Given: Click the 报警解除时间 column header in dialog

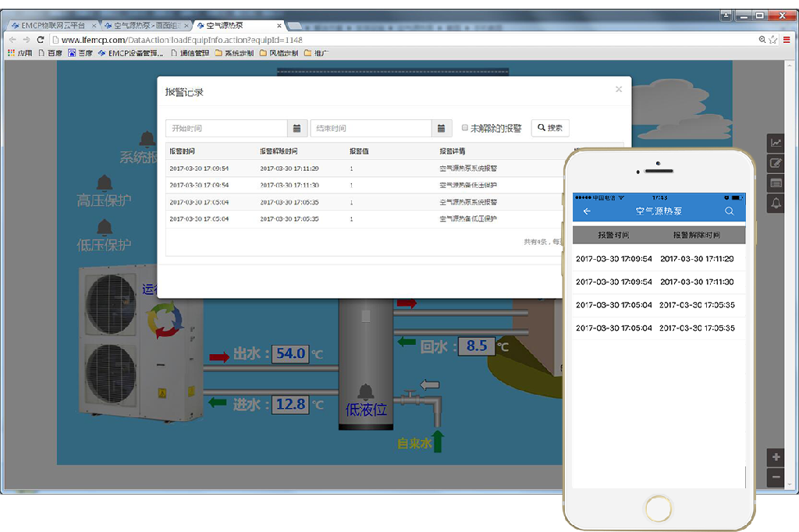Looking at the screenshot, I should click(279, 151).
